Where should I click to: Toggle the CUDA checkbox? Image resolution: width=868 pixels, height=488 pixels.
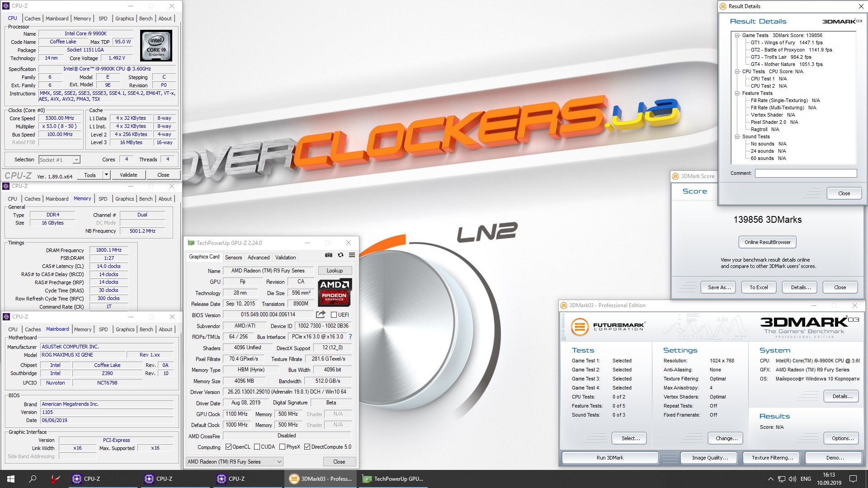257,447
